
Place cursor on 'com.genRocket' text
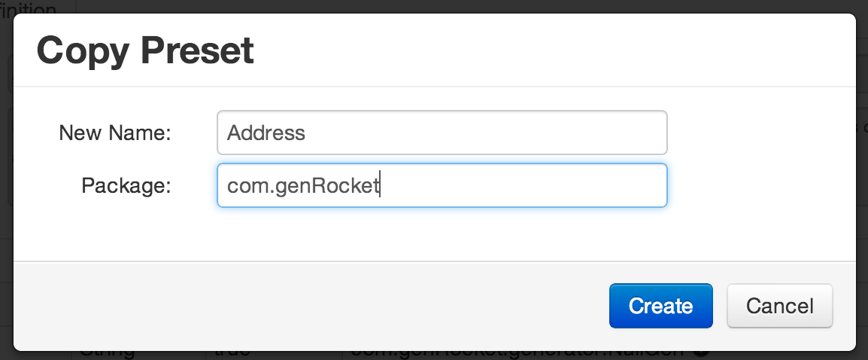coord(303,185)
